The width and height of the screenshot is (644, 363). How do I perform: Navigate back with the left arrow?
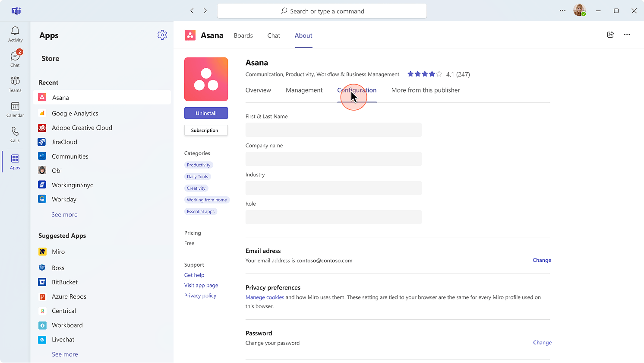pos(192,11)
